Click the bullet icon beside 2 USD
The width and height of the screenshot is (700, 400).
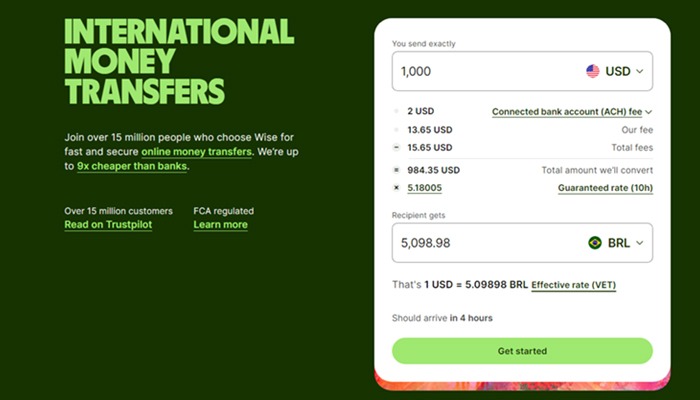coord(396,111)
